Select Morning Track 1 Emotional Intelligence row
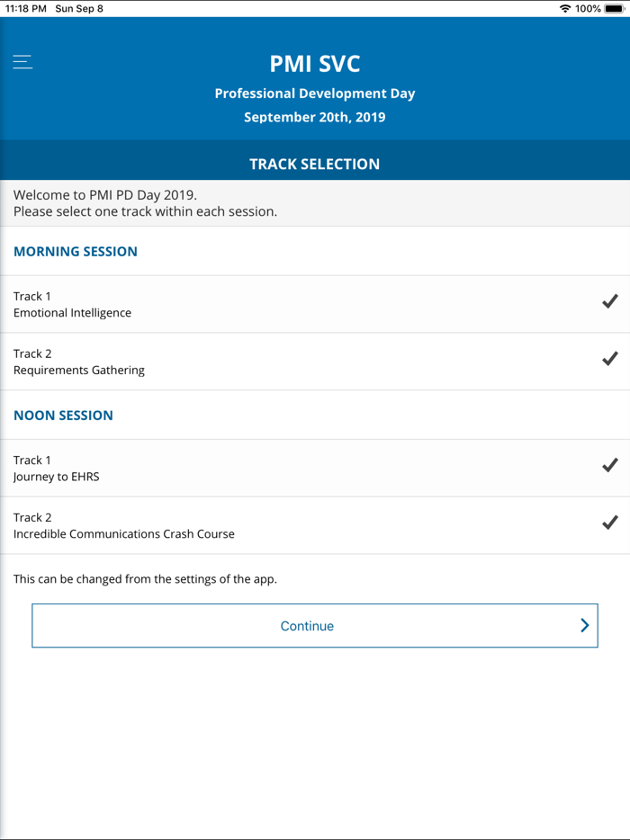Viewport: 630px width, 840px height. pyautogui.click(x=270, y=305)
